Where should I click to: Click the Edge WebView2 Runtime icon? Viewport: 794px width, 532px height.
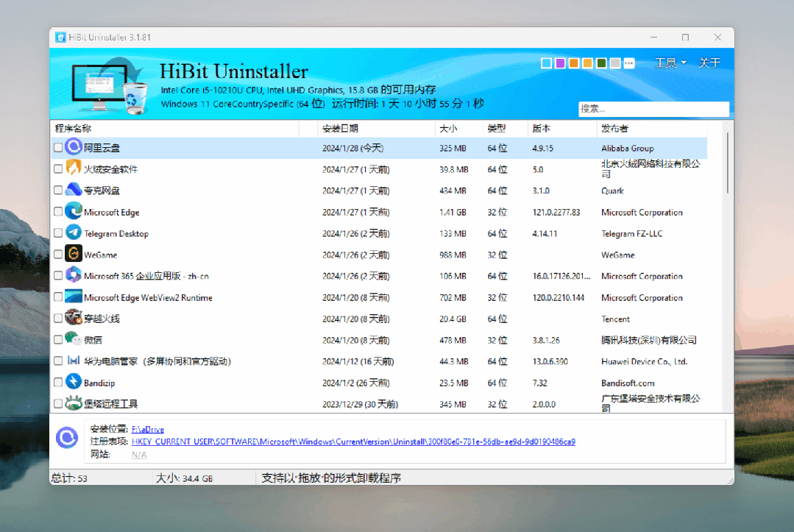74,297
